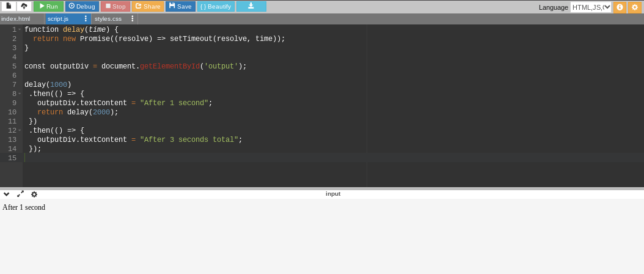
Task: Run the code
Action: click(48, 6)
